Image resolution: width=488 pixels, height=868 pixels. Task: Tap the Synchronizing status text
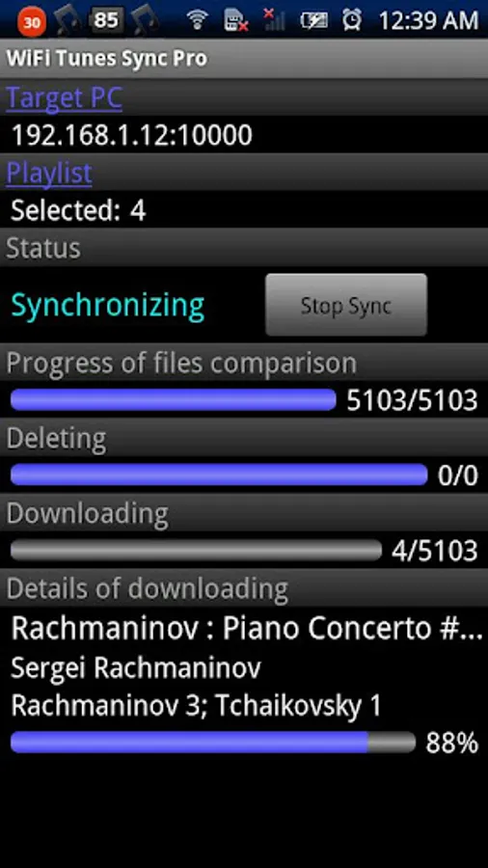click(x=108, y=305)
